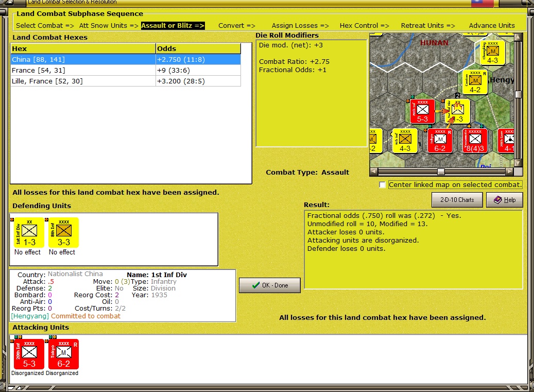Viewport: 534px width, 392px height.
Task: Click 'Committed to combat' status text
Action: [x=85, y=316]
